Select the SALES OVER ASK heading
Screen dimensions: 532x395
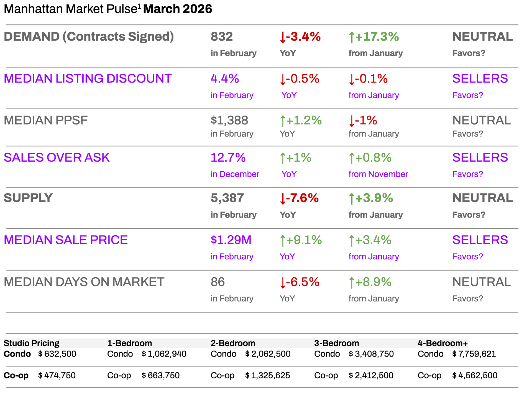57,158
